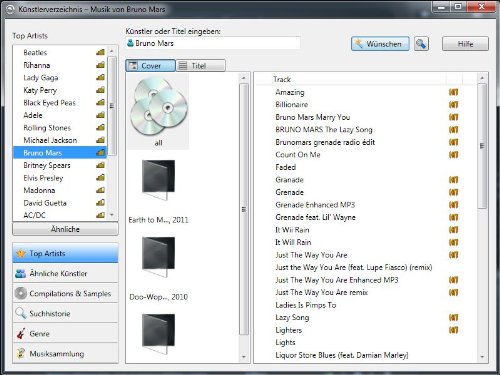Viewport: 500px width, 375px height.
Task: Select Elvis Presley in the artist list
Action: click(60, 178)
